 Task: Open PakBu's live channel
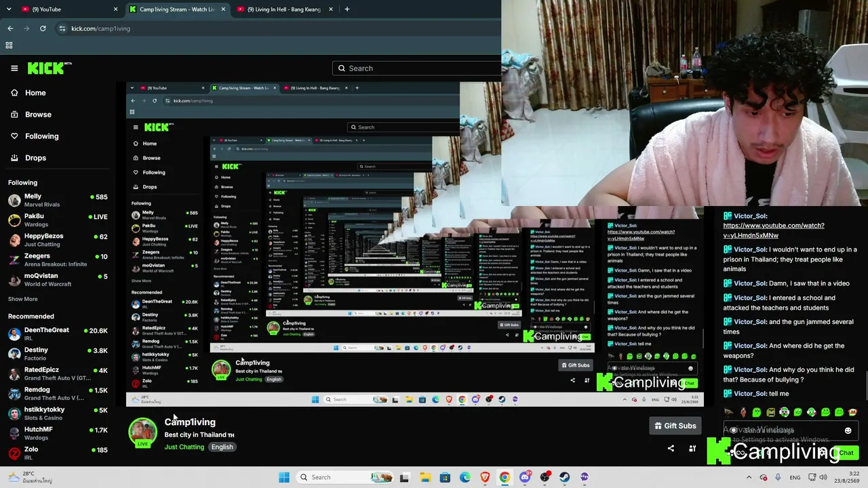pyautogui.click(x=58, y=220)
